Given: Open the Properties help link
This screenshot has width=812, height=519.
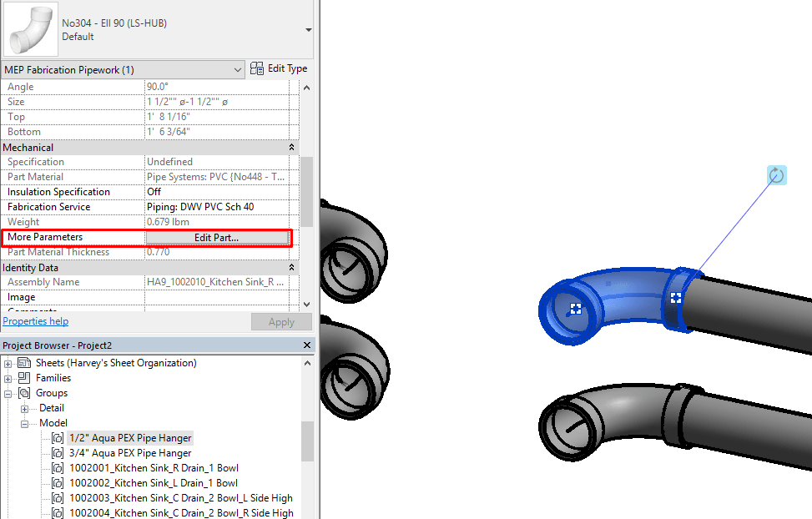Looking at the screenshot, I should (x=35, y=320).
